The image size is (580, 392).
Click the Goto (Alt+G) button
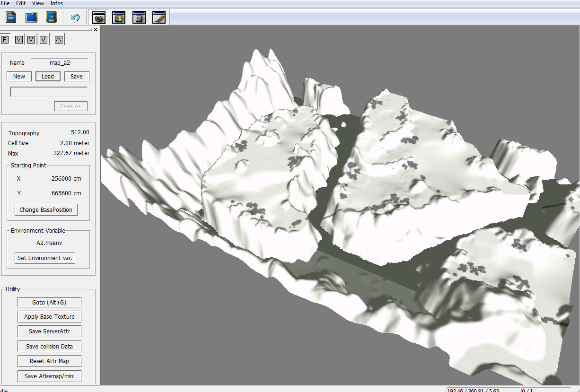tap(49, 303)
